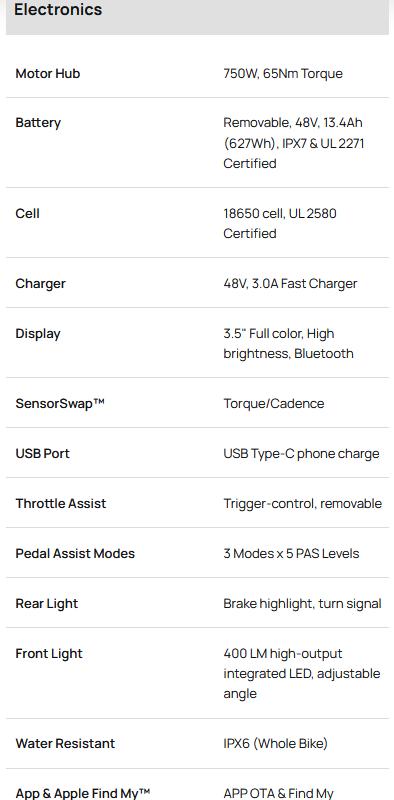This screenshot has width=394, height=800.
Task: Click the 3.5" Full color display description
Action: point(288,343)
